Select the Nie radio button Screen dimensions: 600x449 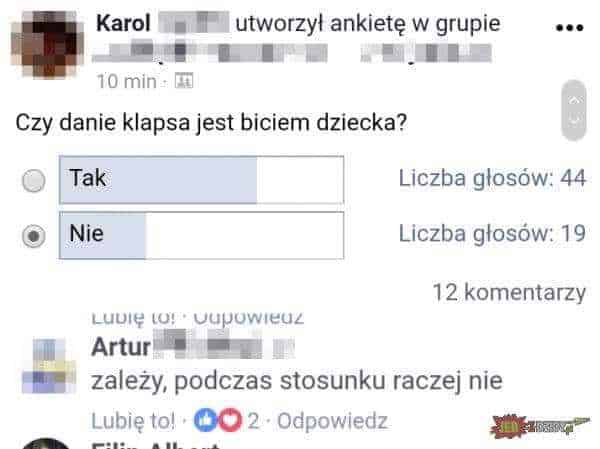click(x=34, y=236)
